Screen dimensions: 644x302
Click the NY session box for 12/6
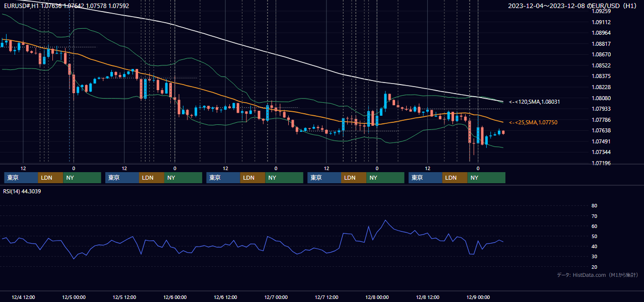tap(284, 178)
